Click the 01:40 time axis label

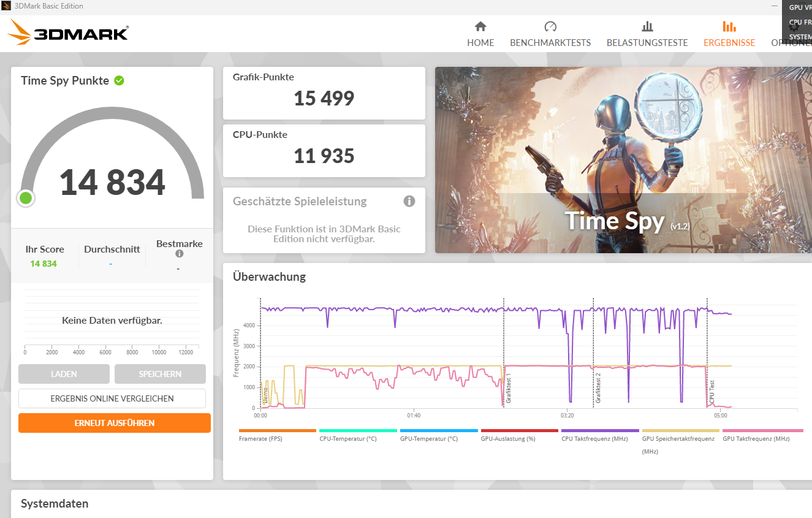click(414, 415)
